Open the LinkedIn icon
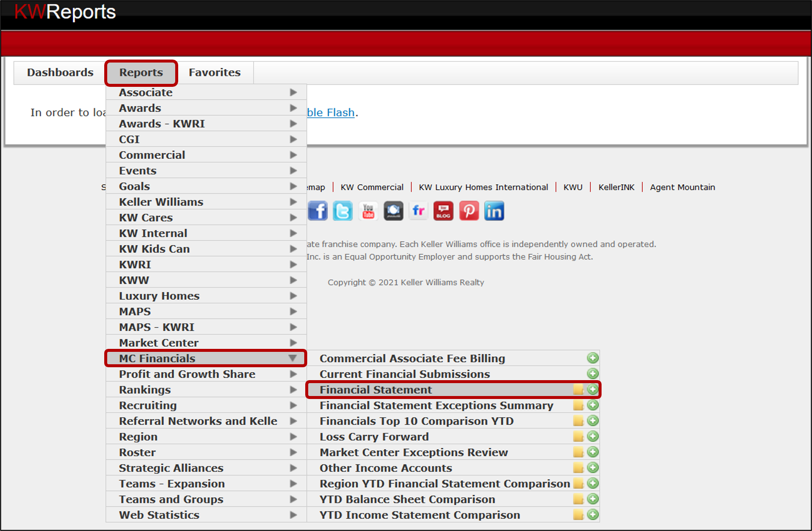The height and width of the screenshot is (531, 812). [x=494, y=211]
